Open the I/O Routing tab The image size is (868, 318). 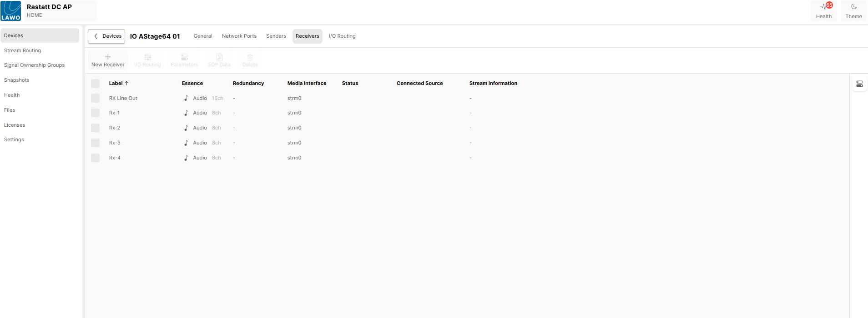coord(342,36)
